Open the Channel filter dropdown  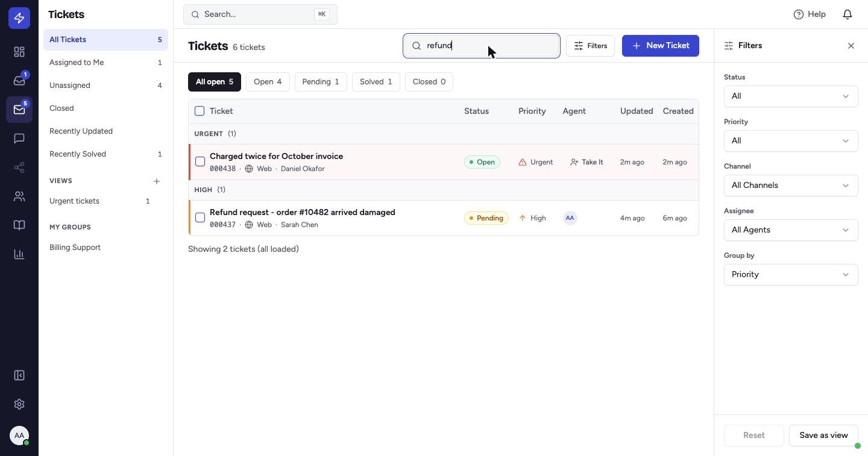coord(791,186)
